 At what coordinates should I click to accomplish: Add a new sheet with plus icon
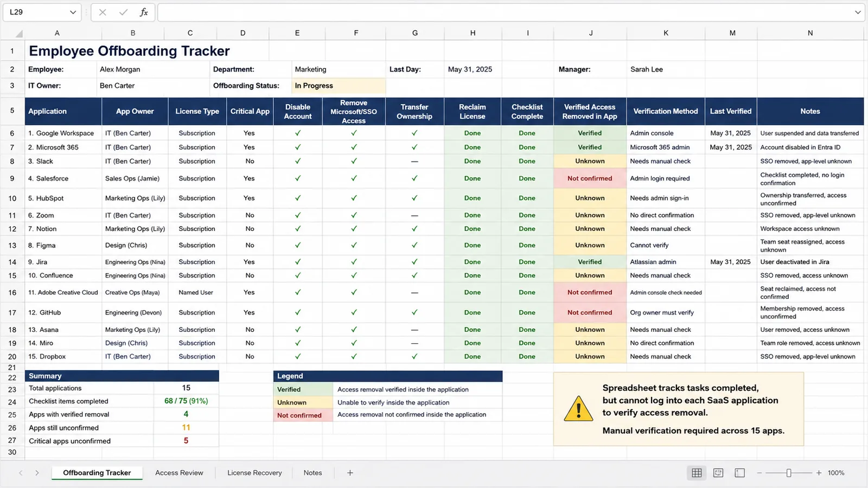[350, 473]
